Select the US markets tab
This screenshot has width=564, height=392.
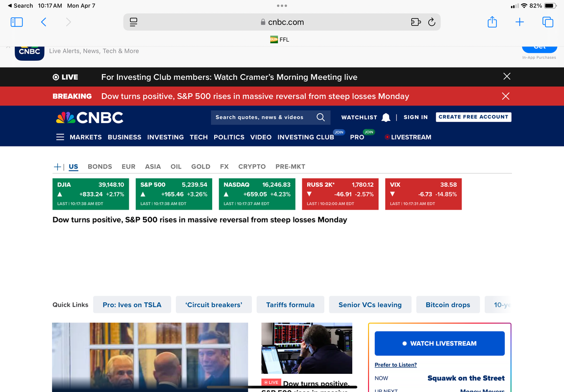tap(74, 167)
